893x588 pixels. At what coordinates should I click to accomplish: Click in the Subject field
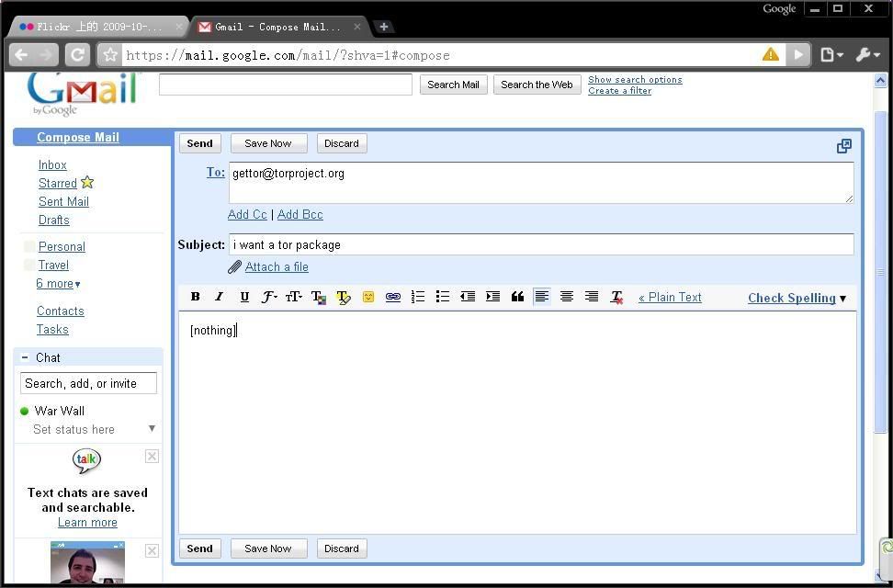click(541, 244)
